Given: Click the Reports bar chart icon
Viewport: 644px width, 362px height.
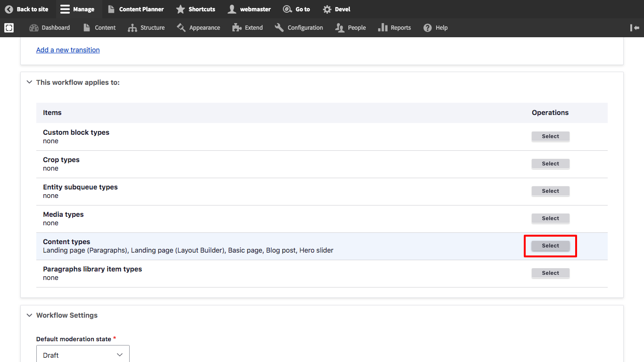Looking at the screenshot, I should [383, 28].
